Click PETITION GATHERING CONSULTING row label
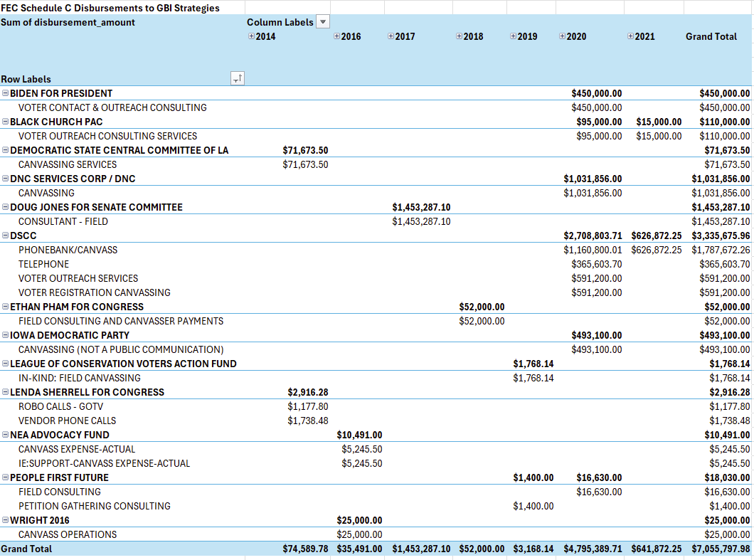The image size is (754, 560). click(x=94, y=506)
